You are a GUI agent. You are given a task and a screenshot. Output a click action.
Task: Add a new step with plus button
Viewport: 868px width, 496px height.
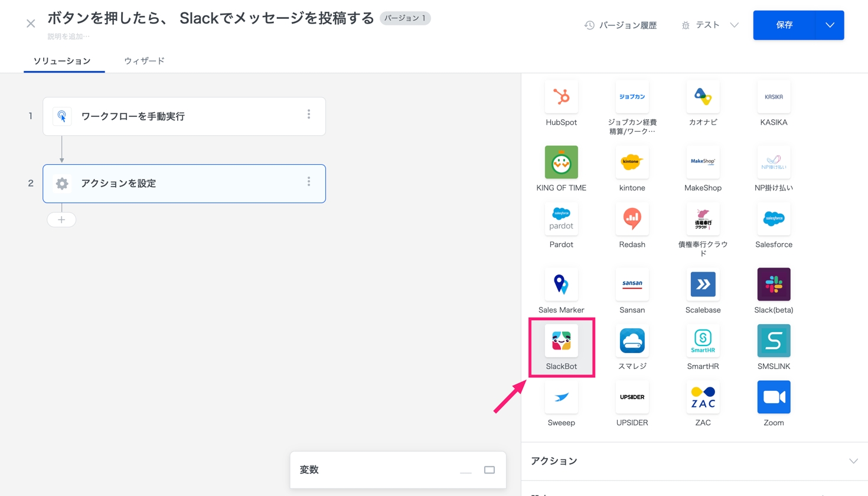tap(61, 220)
